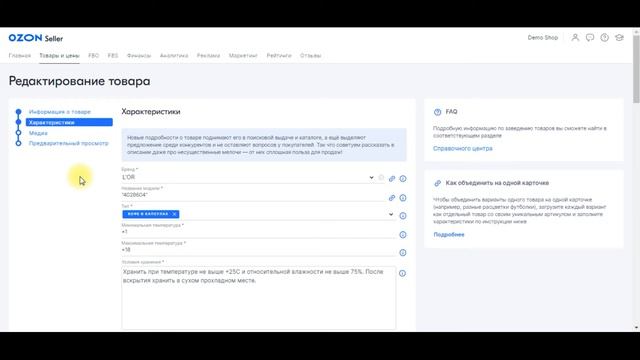The height and width of the screenshot is (360, 640).
Task: Expand the Тип dropdown arrow
Action: point(391,214)
